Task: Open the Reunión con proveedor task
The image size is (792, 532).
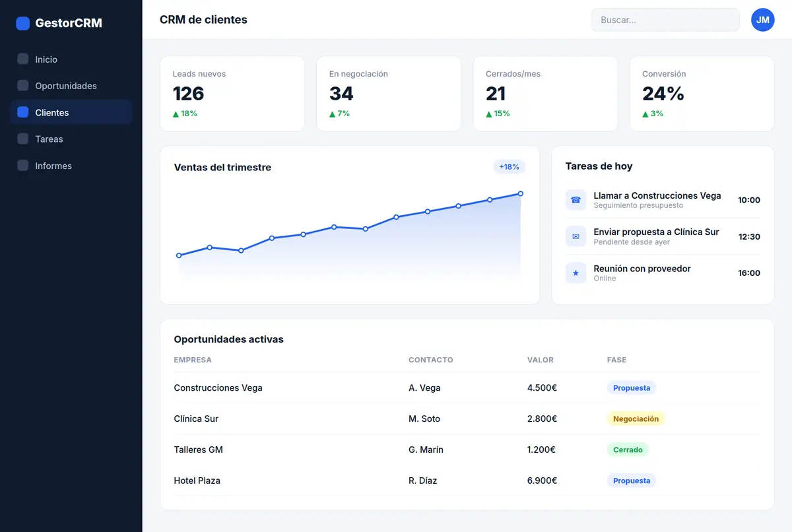Action: pos(663,273)
